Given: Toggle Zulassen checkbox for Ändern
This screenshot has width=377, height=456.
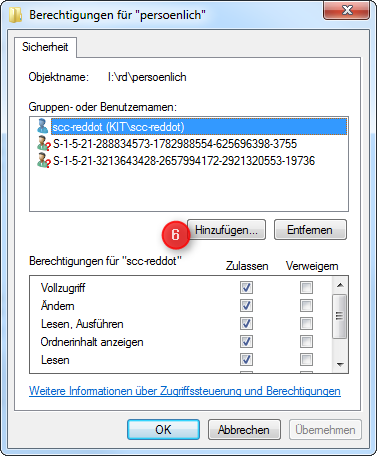Looking at the screenshot, I should point(246,305).
